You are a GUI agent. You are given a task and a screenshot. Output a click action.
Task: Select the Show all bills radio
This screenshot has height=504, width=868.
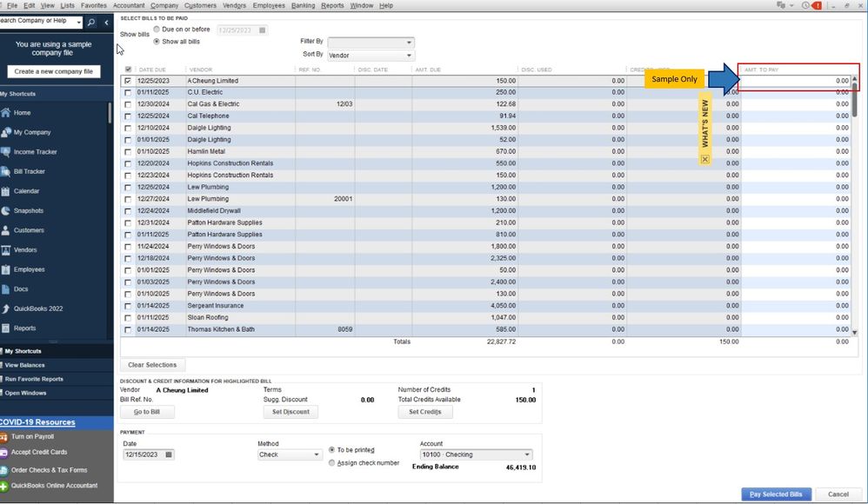pyautogui.click(x=157, y=42)
